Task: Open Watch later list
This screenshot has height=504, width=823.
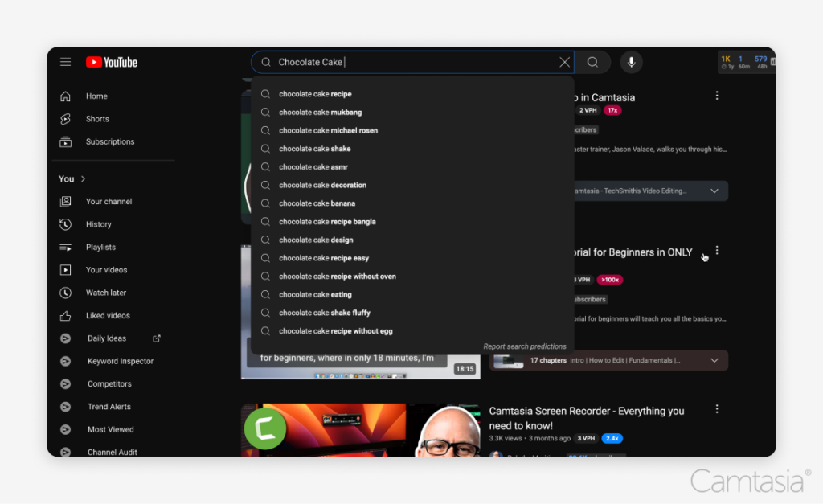Action: 105,293
